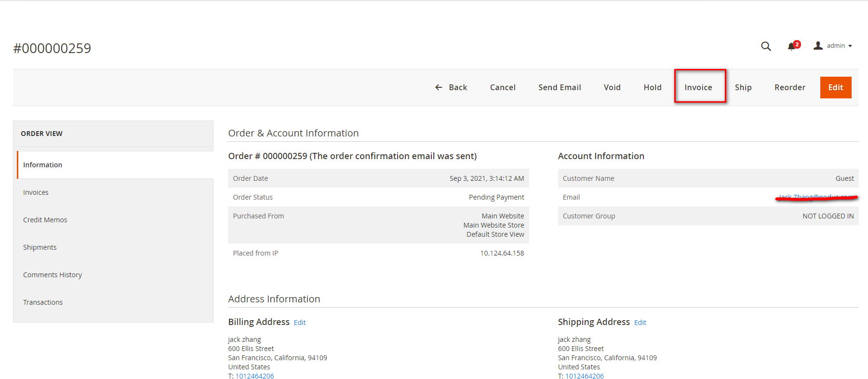
Task: Switch to the Credit Memos tab
Action: tap(45, 220)
